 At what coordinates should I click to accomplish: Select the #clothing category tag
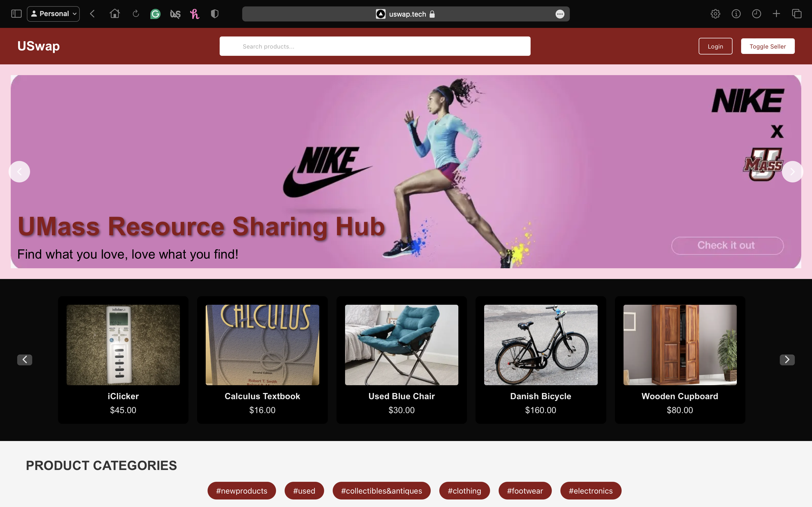[464, 491]
